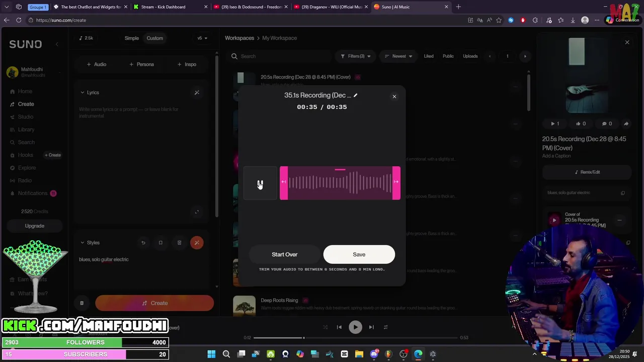Click the + Audio button

[97, 64]
